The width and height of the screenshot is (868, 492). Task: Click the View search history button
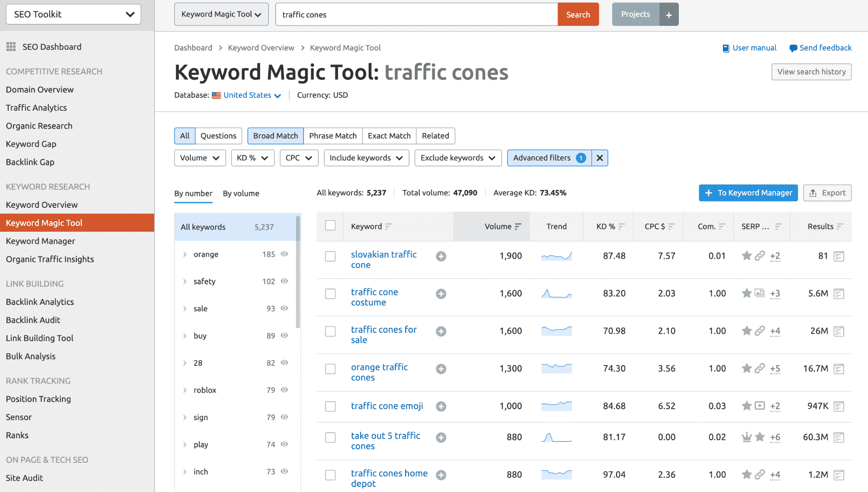811,72
